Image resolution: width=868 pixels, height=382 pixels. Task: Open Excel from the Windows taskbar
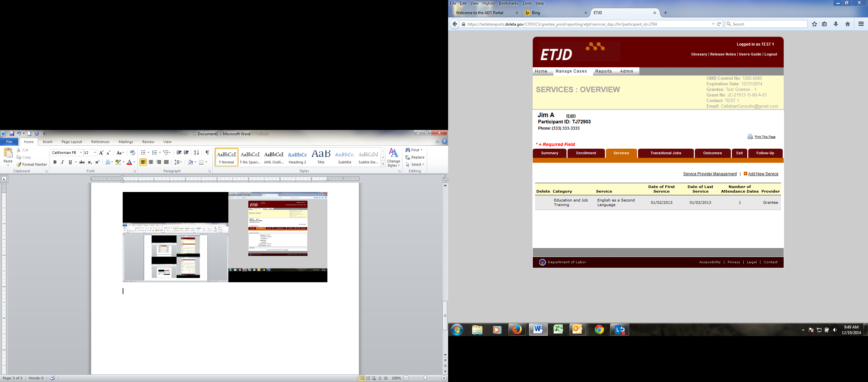pyautogui.click(x=558, y=329)
